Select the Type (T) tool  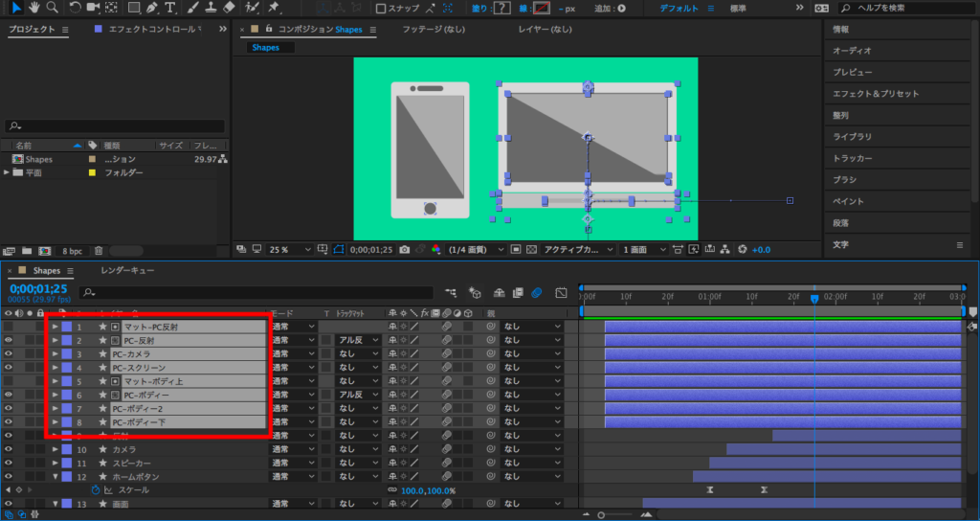[x=170, y=8]
